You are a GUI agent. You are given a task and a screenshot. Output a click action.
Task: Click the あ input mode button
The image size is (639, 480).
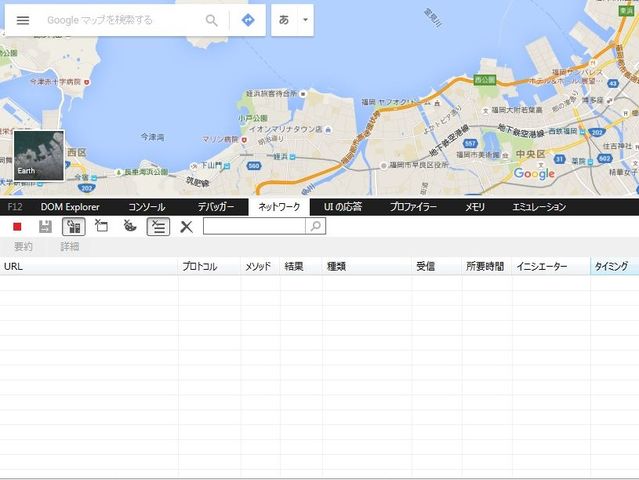pos(284,20)
